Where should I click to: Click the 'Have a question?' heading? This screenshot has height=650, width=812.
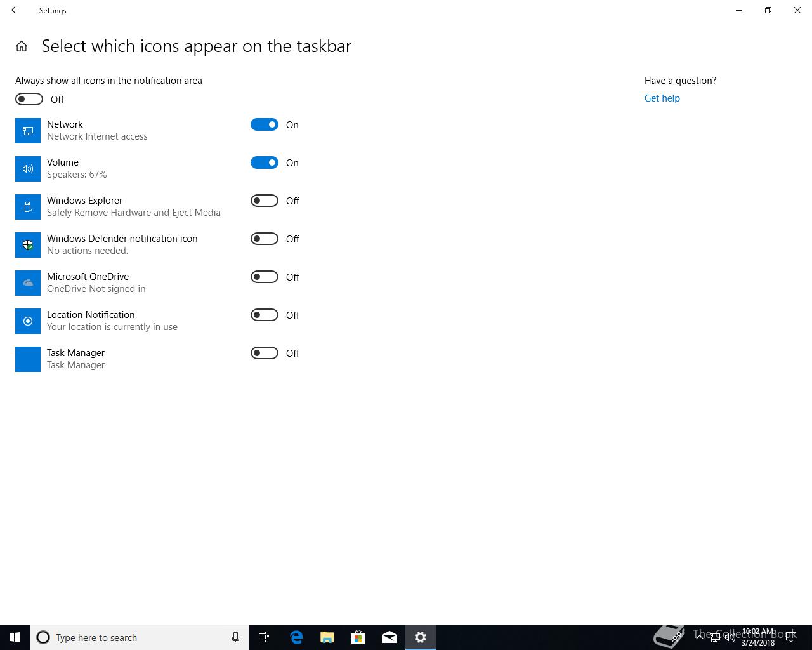point(680,81)
